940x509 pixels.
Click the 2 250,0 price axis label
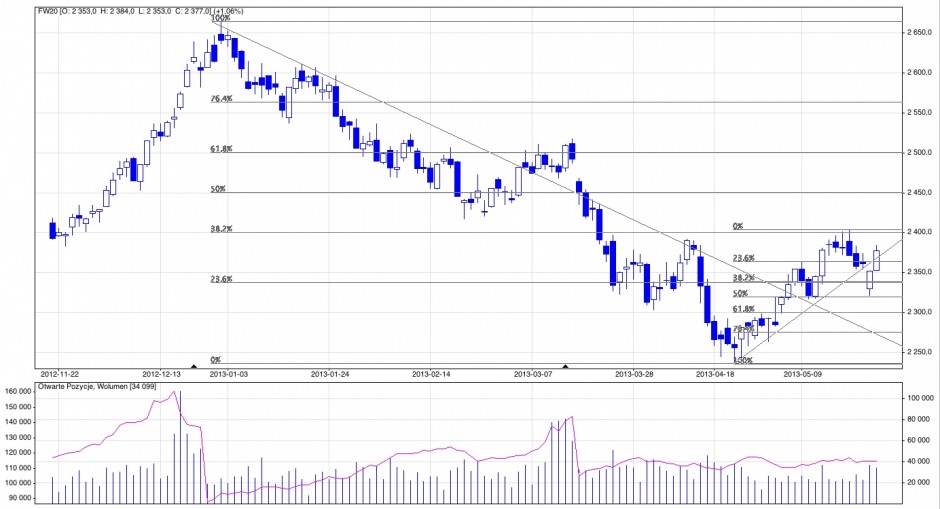920,352
